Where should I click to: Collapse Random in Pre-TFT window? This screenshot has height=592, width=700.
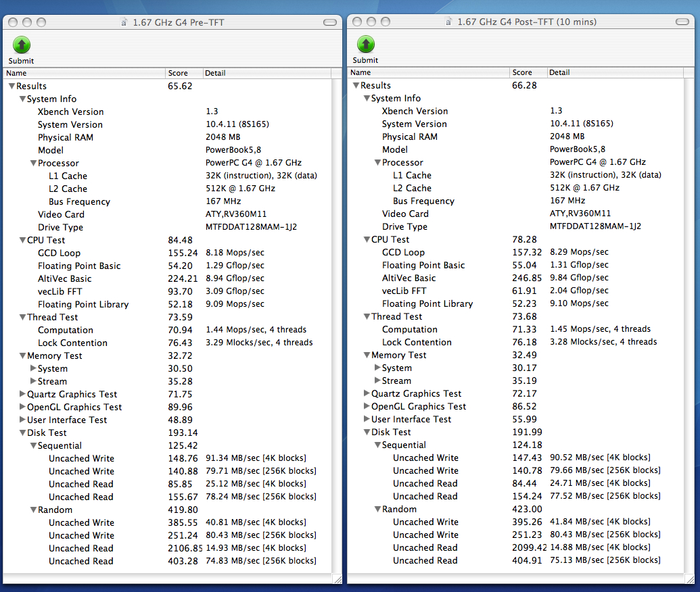click(34, 510)
